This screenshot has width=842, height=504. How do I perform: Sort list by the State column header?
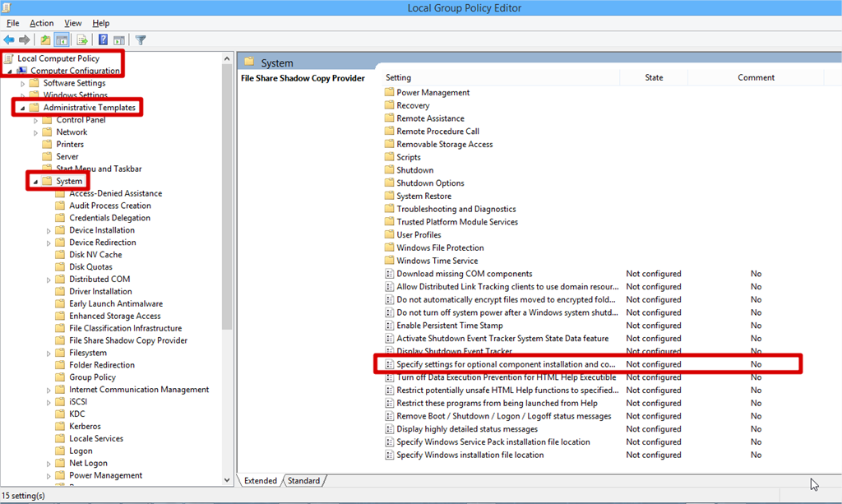click(x=654, y=78)
